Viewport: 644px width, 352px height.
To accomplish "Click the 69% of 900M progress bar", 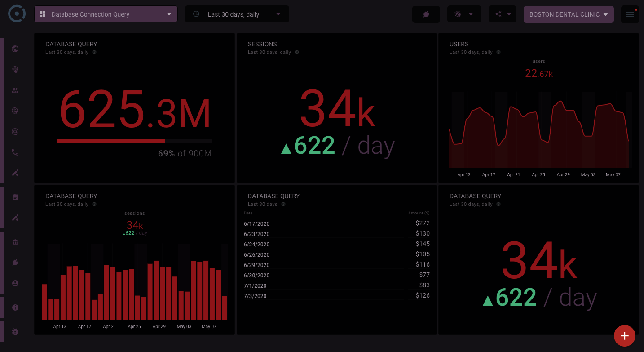I will point(134,142).
